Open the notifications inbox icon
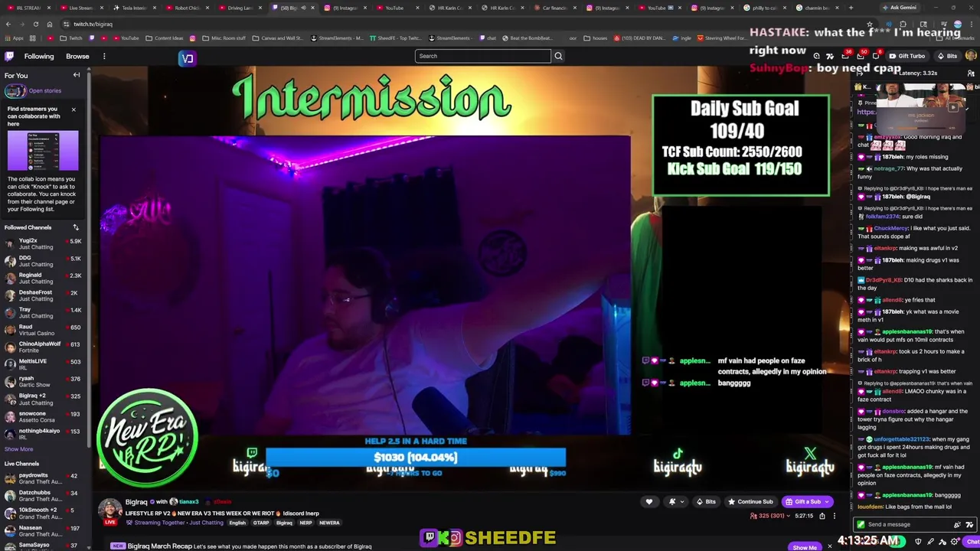This screenshot has height=551, width=980. point(861,56)
